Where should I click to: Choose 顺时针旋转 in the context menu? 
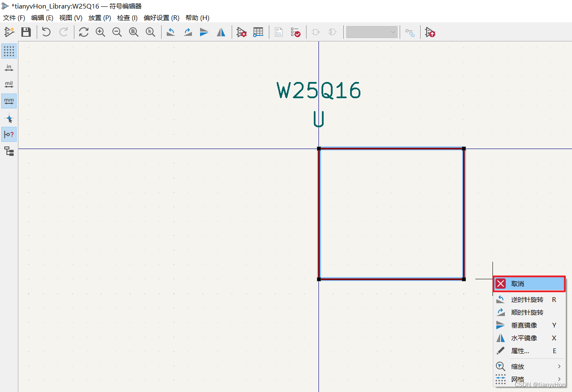pyautogui.click(x=530, y=313)
